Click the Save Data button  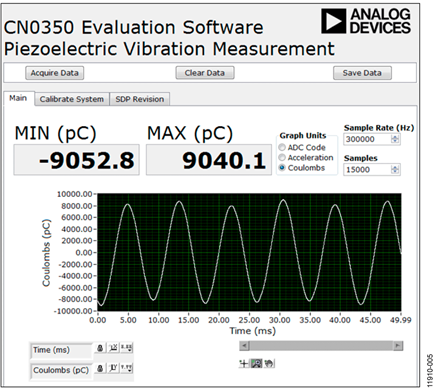[x=362, y=73]
